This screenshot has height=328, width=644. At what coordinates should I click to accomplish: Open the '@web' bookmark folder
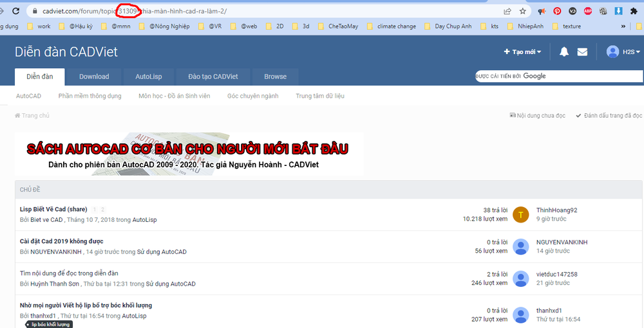(x=244, y=26)
